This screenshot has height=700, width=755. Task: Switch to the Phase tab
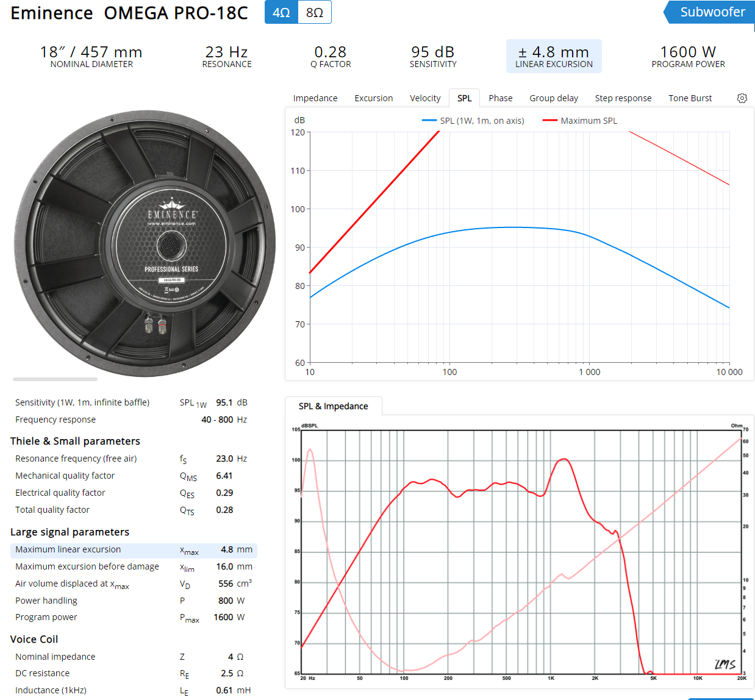tap(501, 98)
